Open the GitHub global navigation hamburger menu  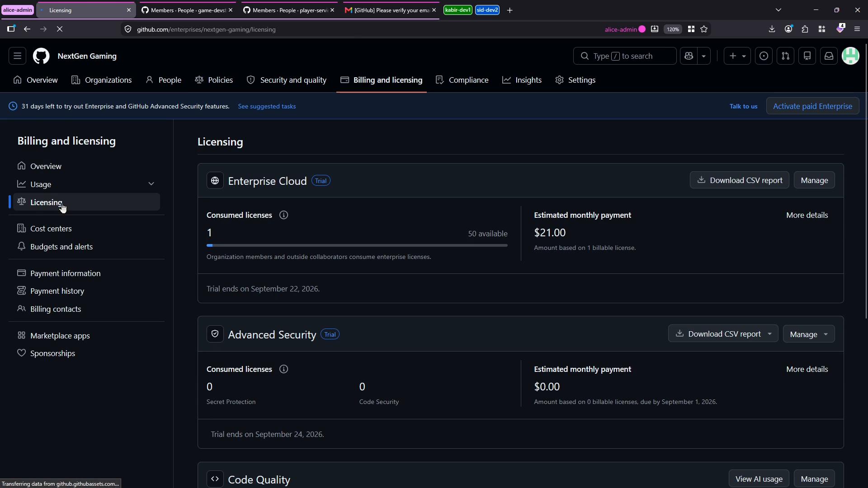tap(17, 56)
